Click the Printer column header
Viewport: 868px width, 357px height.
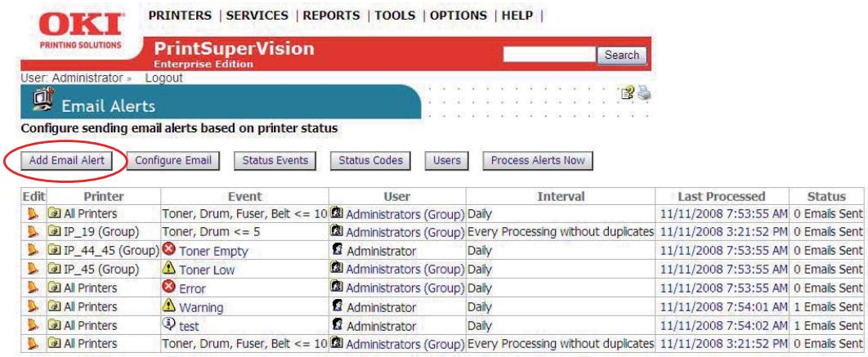point(104,197)
